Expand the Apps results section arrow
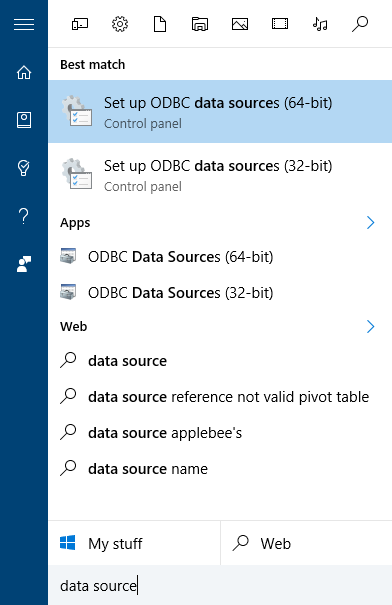The image size is (392, 605). [x=370, y=223]
